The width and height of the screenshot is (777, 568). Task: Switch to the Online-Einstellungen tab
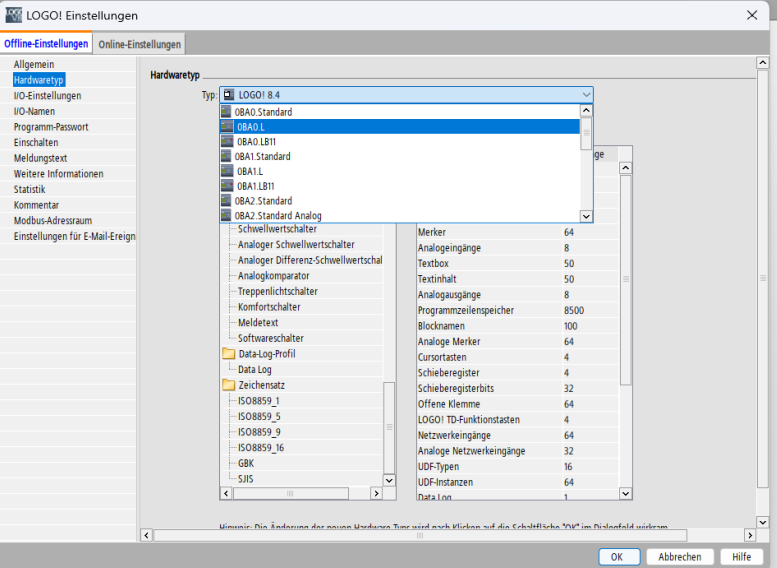tap(139, 44)
